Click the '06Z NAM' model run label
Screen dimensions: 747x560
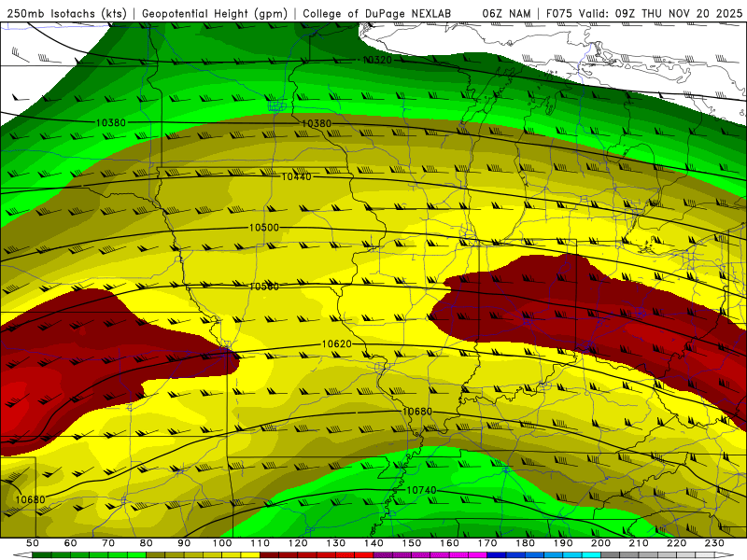click(506, 14)
